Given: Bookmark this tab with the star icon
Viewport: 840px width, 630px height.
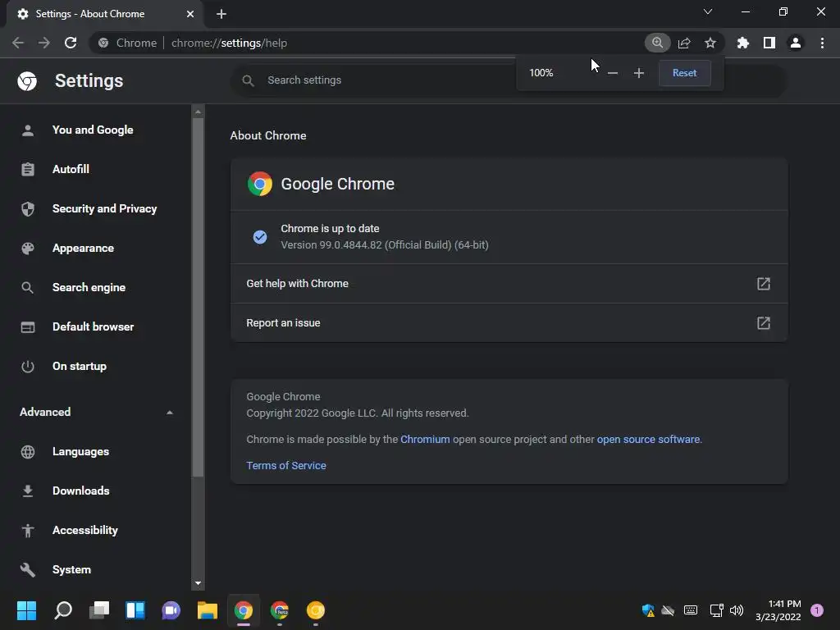Looking at the screenshot, I should tap(710, 43).
